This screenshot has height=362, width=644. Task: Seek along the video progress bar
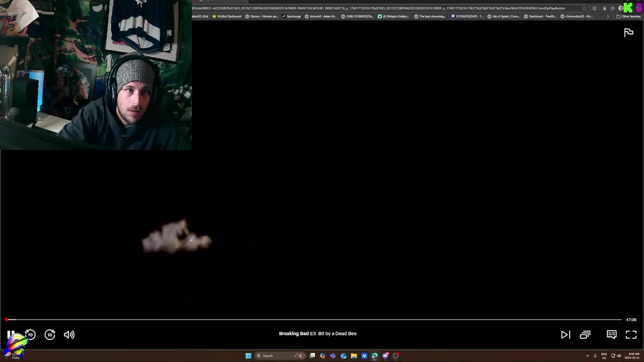(314, 319)
